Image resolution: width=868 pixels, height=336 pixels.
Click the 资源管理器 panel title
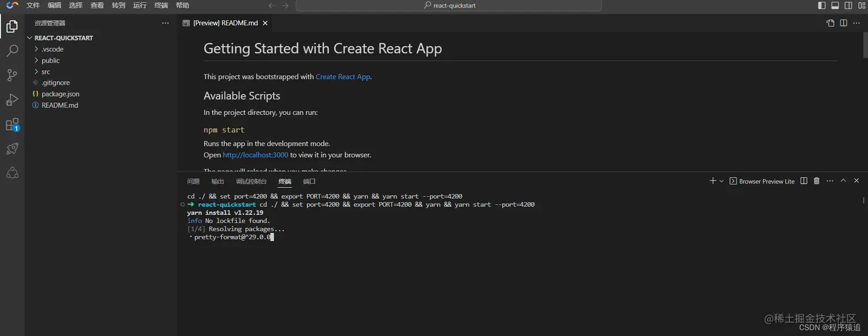(x=50, y=23)
